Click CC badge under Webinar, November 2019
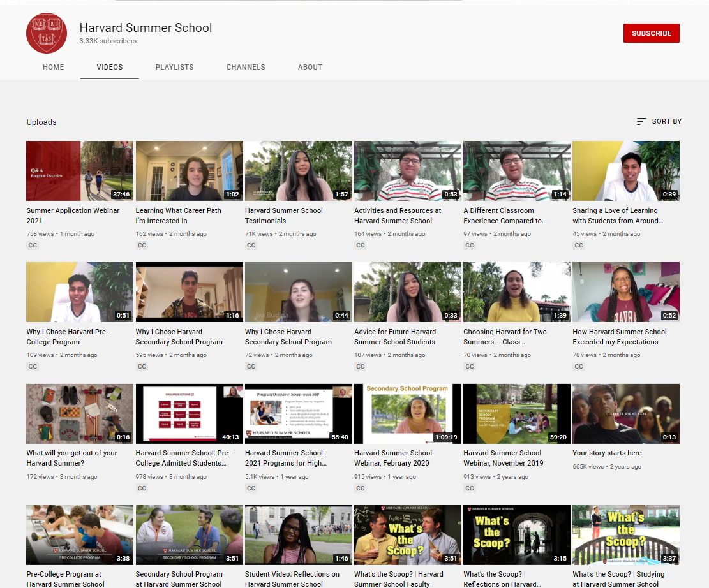 470,488
